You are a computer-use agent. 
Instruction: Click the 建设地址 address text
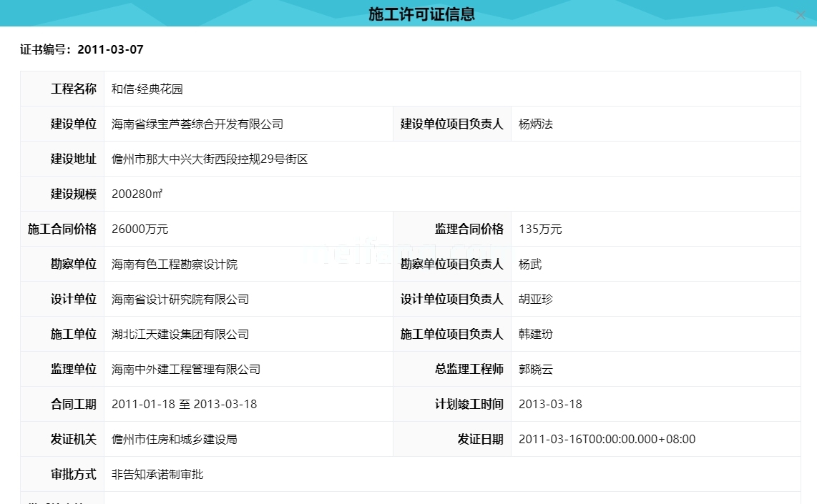tap(210, 159)
